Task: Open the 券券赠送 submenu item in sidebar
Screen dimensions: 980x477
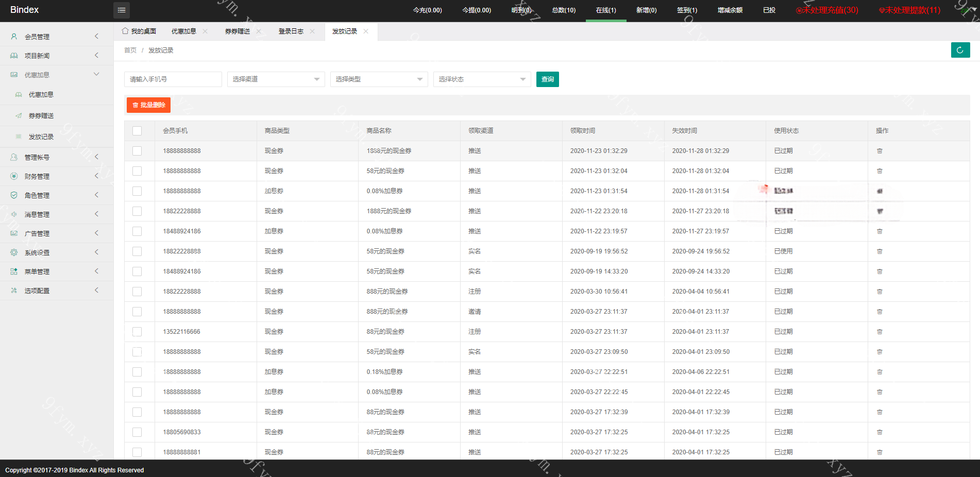Action: 41,116
